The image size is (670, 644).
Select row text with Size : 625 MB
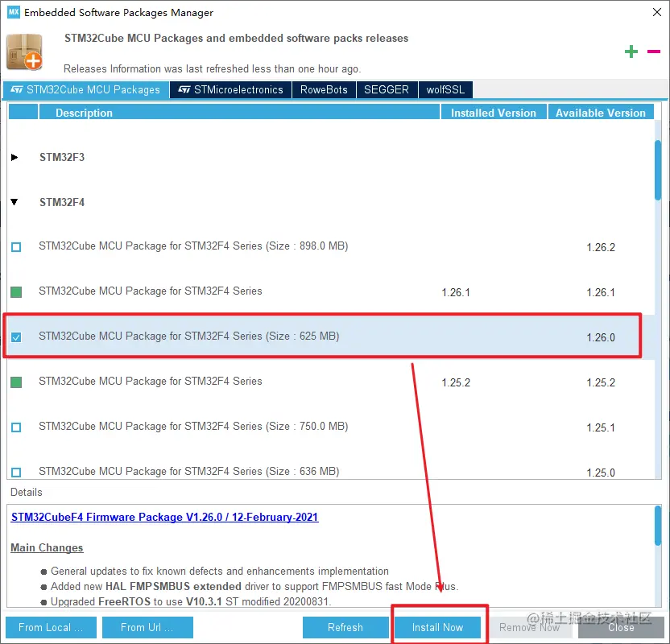189,336
